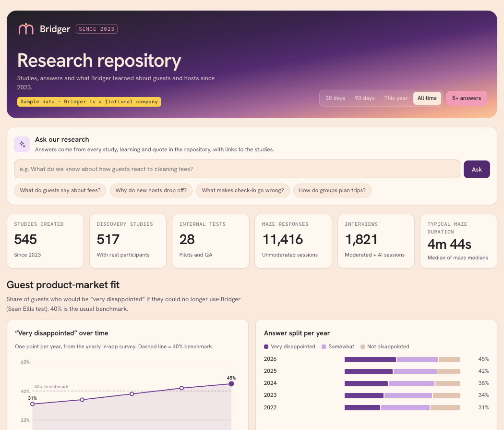Open the Studies Created stat card
Screen dimensions: 504x430
click(45, 241)
